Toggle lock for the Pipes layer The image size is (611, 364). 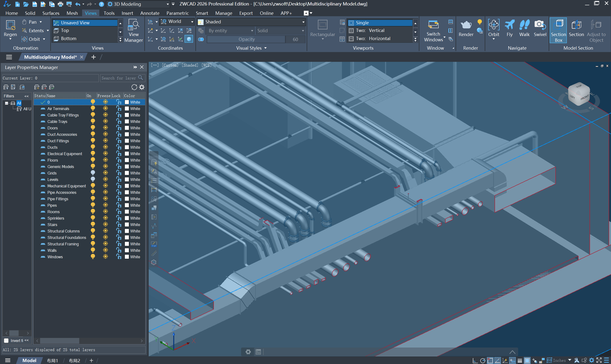(x=119, y=205)
